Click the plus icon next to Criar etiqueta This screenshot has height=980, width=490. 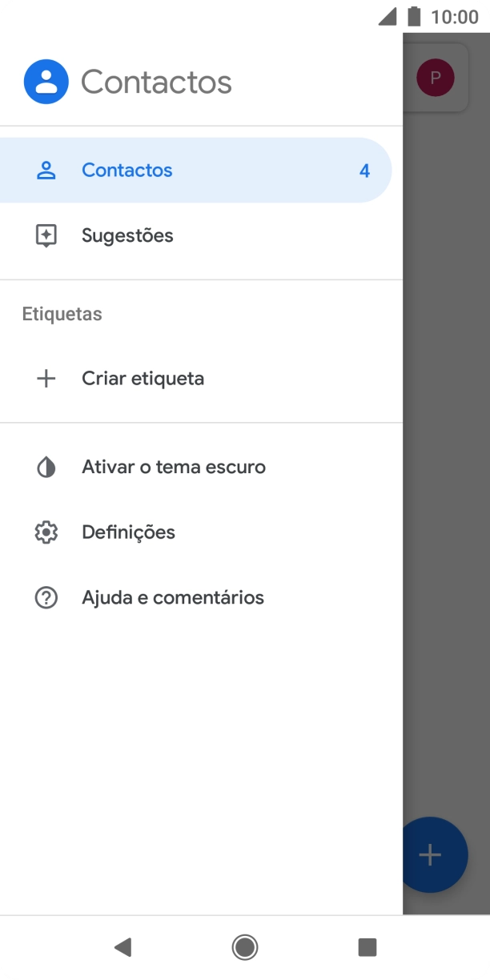[x=46, y=378]
